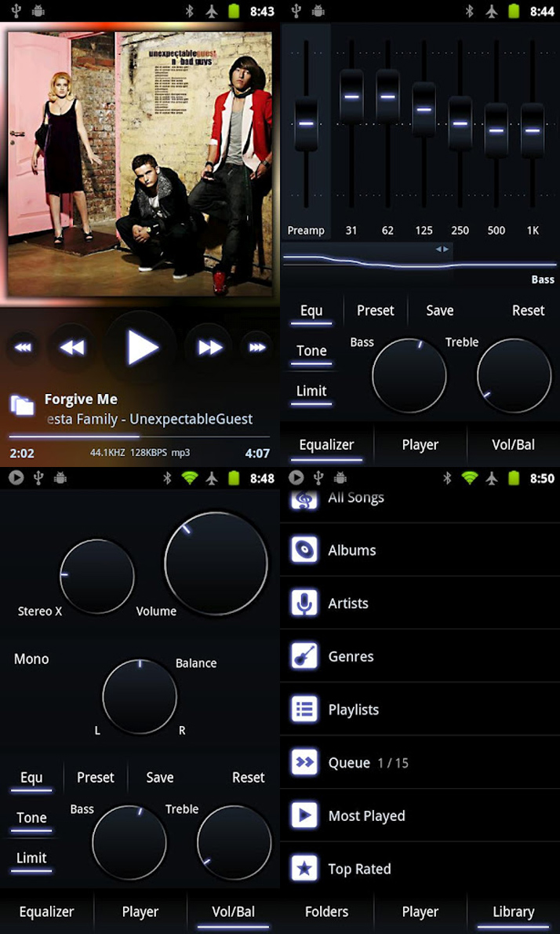Click the album cover art
The image size is (560, 934).
(x=140, y=164)
